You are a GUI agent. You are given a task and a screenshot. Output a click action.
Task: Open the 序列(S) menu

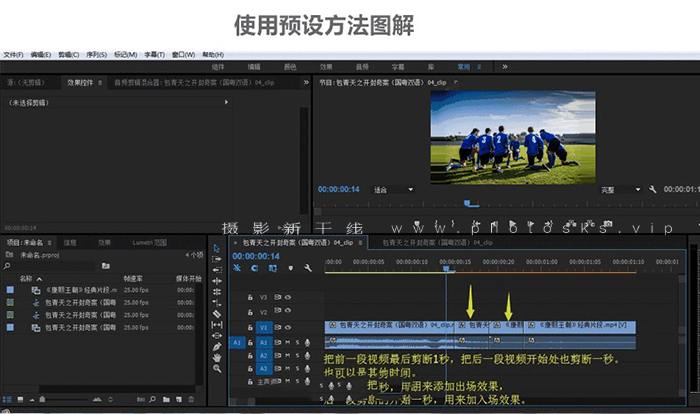tap(96, 54)
